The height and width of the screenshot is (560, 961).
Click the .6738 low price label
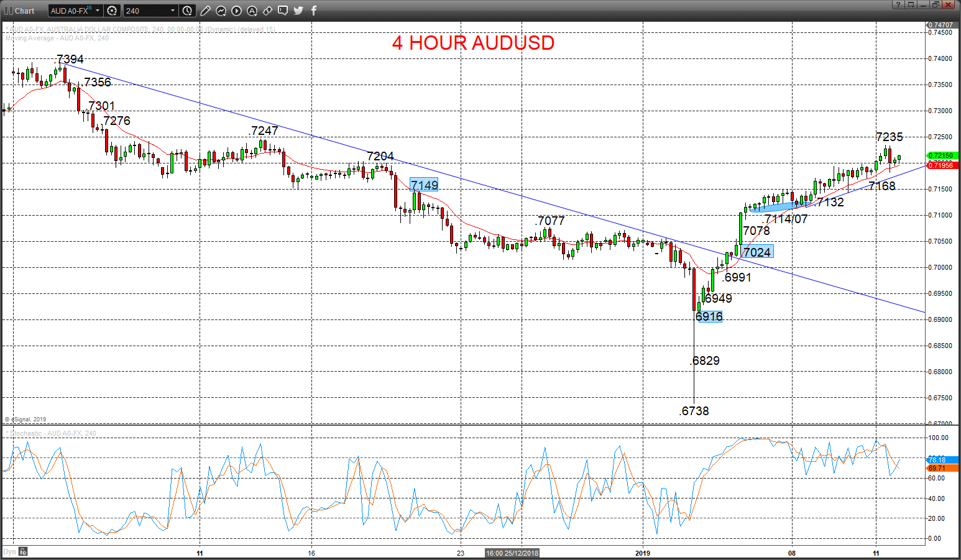pos(694,411)
